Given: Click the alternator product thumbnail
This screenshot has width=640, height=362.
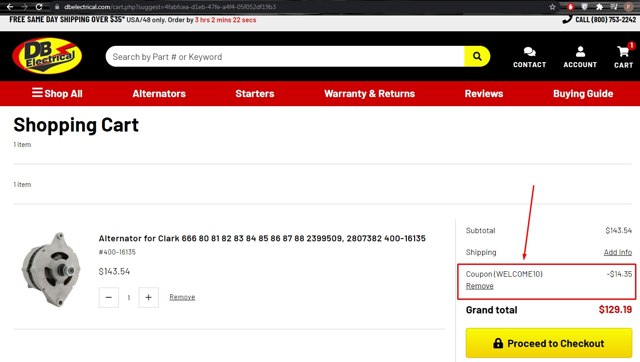Looking at the screenshot, I should click(x=51, y=269).
